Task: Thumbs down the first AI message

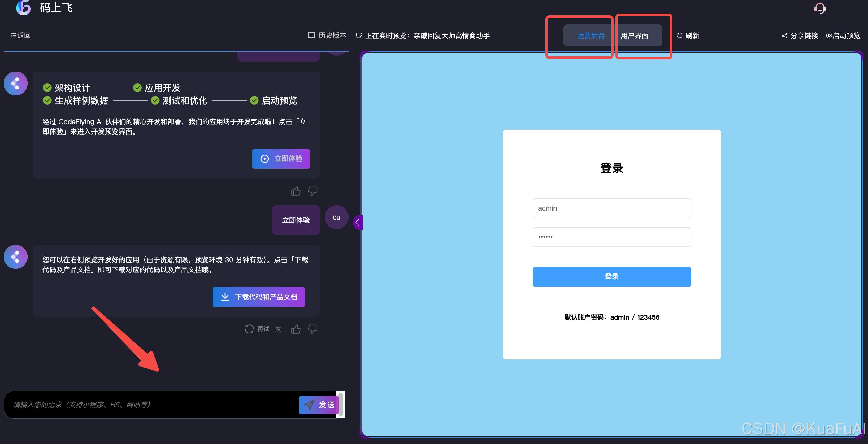Action: (x=313, y=191)
